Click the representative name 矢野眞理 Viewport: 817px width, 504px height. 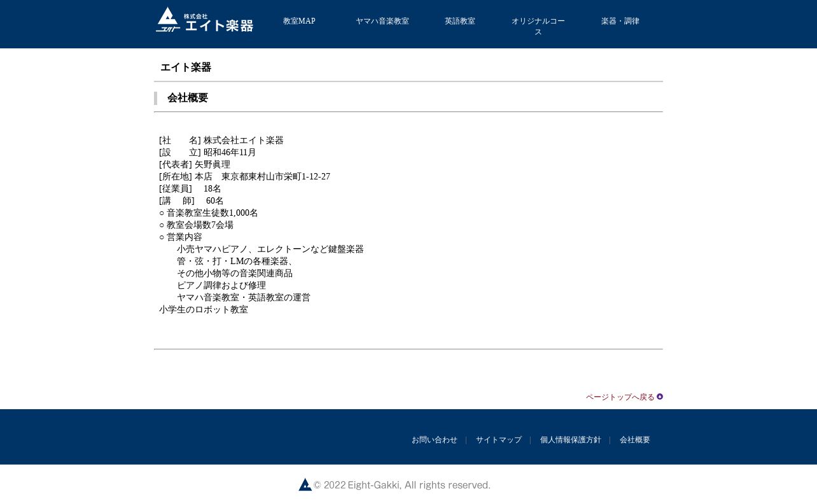[213, 165]
